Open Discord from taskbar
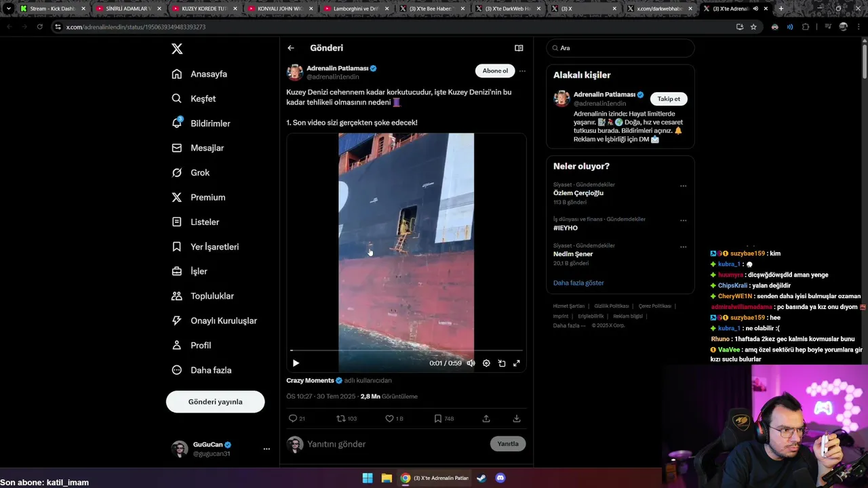The image size is (868, 488). tap(500, 478)
